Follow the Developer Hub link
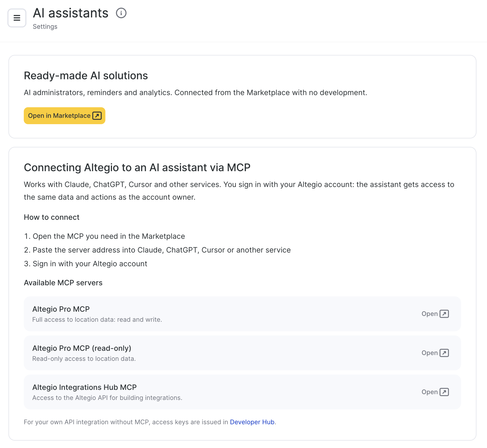Viewport: 487px width, 448px height. tap(252, 422)
